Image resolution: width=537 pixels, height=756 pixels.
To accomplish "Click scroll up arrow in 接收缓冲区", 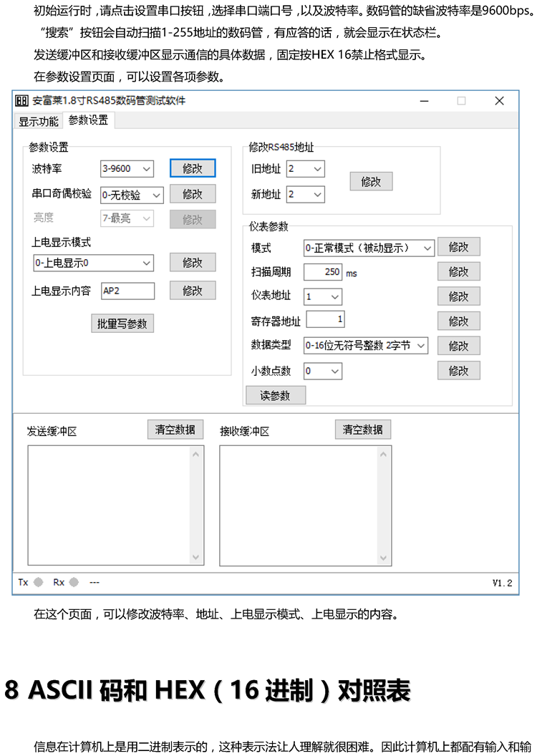I will 384,454.
